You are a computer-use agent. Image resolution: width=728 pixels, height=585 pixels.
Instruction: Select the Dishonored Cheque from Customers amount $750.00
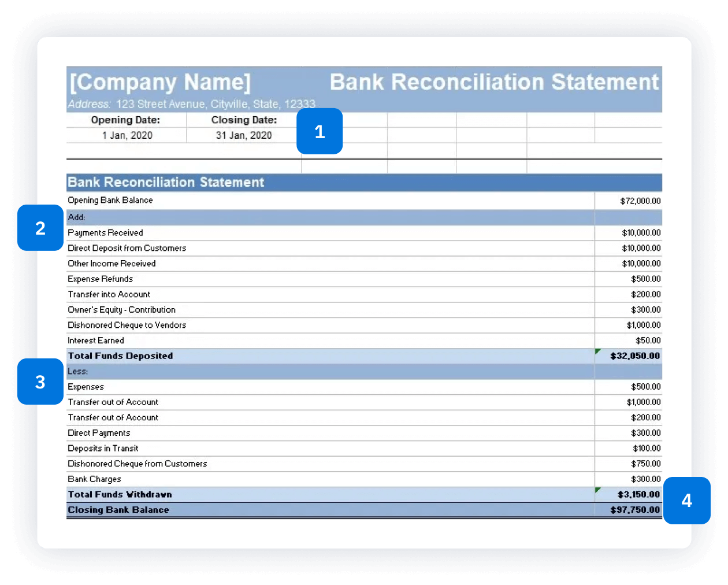(646, 464)
